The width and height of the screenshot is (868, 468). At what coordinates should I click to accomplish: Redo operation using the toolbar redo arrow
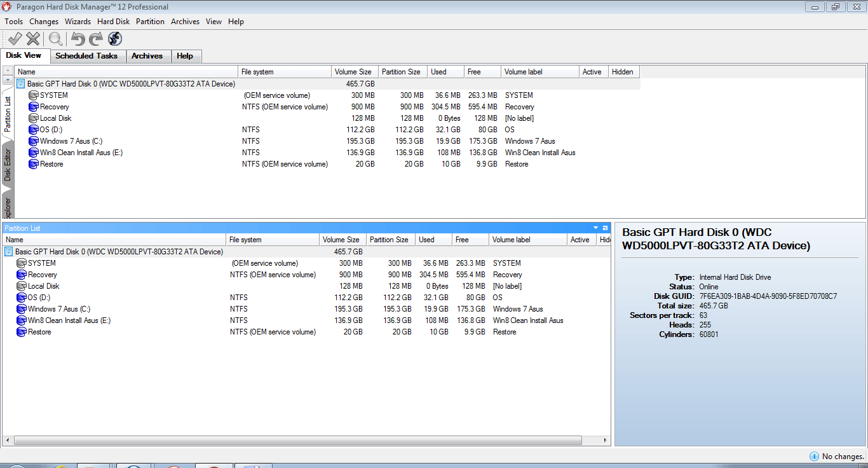[95, 39]
